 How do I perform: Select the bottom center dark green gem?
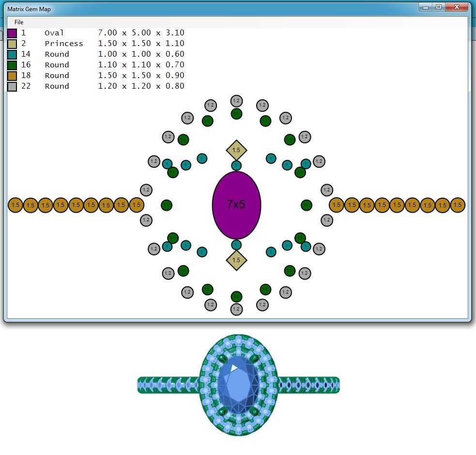click(236, 297)
